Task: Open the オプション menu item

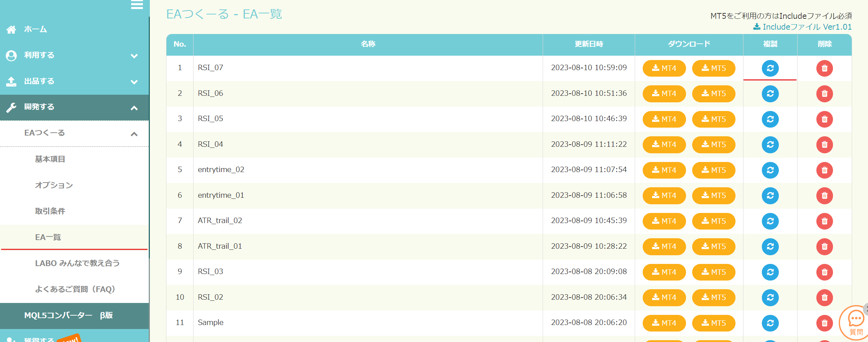Action: 54,185
